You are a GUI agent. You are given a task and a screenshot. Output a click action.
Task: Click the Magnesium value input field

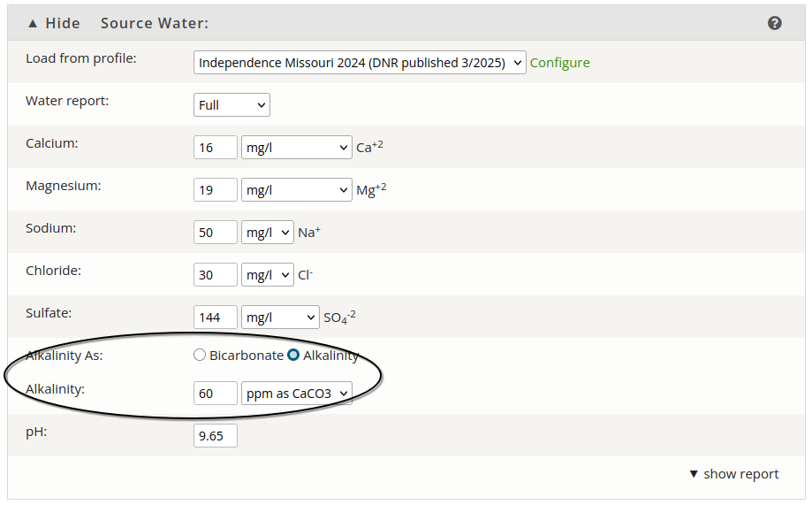pyautogui.click(x=216, y=190)
